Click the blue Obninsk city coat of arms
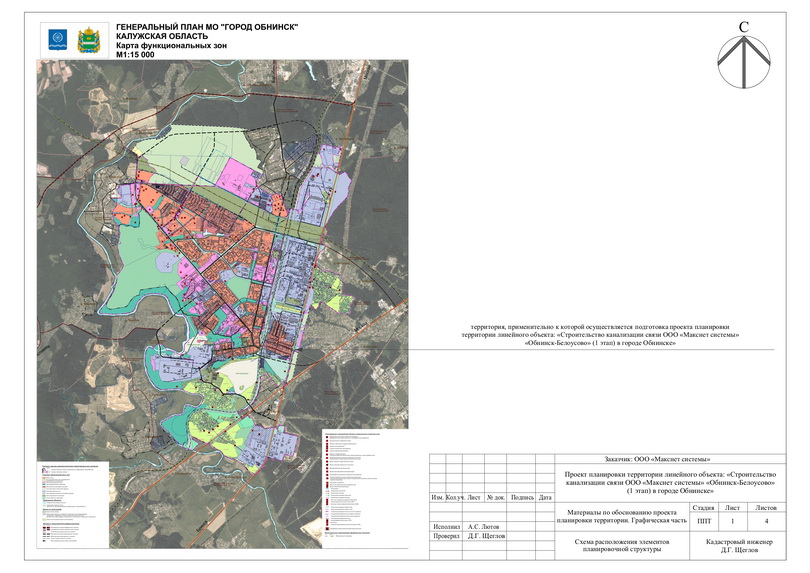Image resolution: width=810 pixels, height=573 pixels. (57, 41)
